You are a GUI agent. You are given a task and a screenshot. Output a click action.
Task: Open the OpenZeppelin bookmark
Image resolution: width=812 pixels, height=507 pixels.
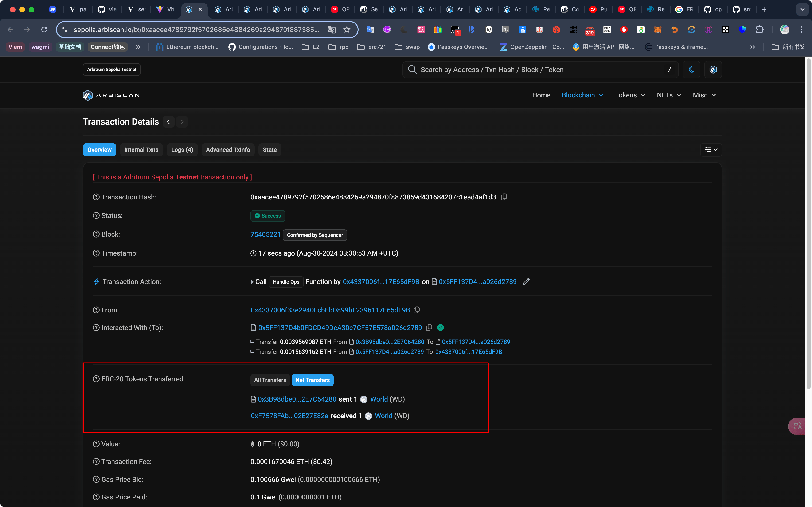click(x=532, y=47)
